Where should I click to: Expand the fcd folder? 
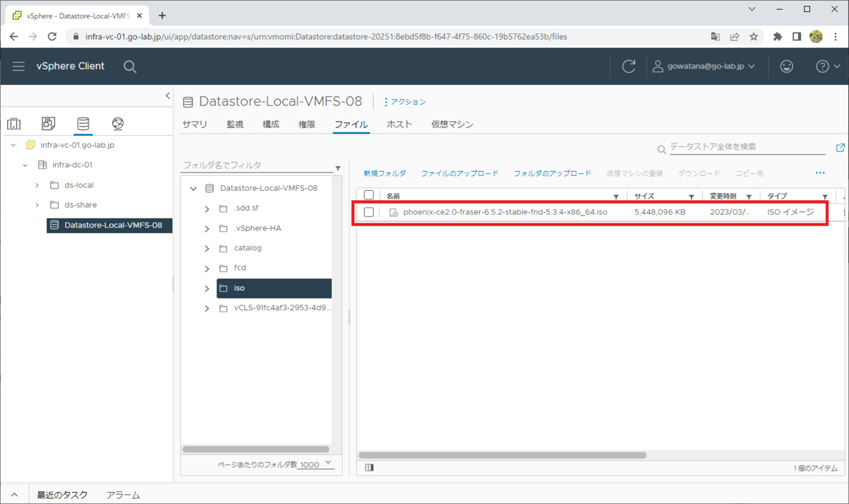point(207,269)
